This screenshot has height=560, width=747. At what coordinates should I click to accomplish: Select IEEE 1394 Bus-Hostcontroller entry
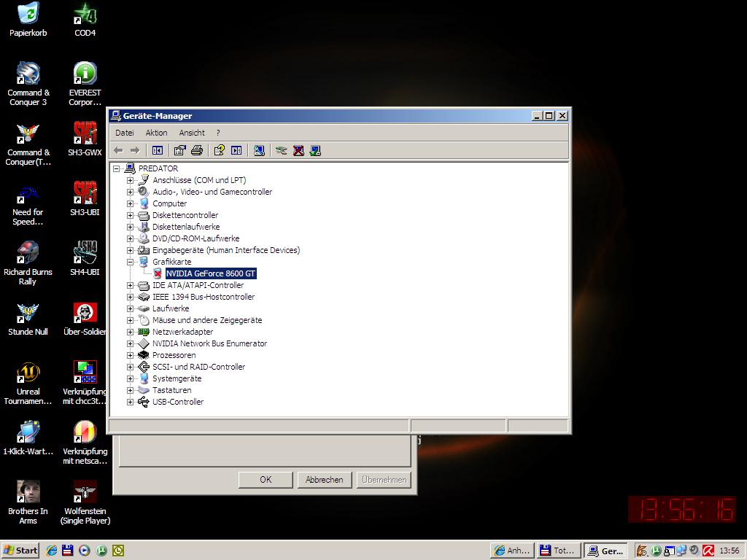click(x=204, y=297)
